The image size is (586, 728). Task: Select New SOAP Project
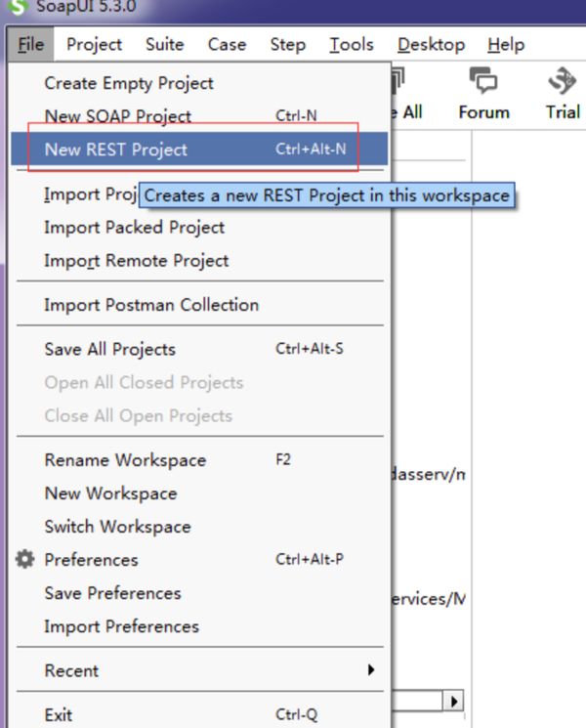117,116
